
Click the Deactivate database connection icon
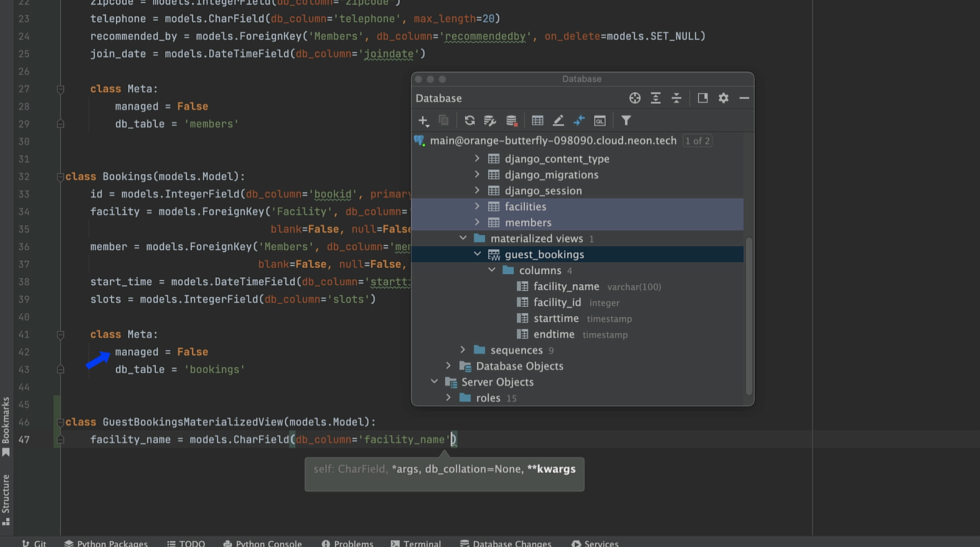pos(511,120)
